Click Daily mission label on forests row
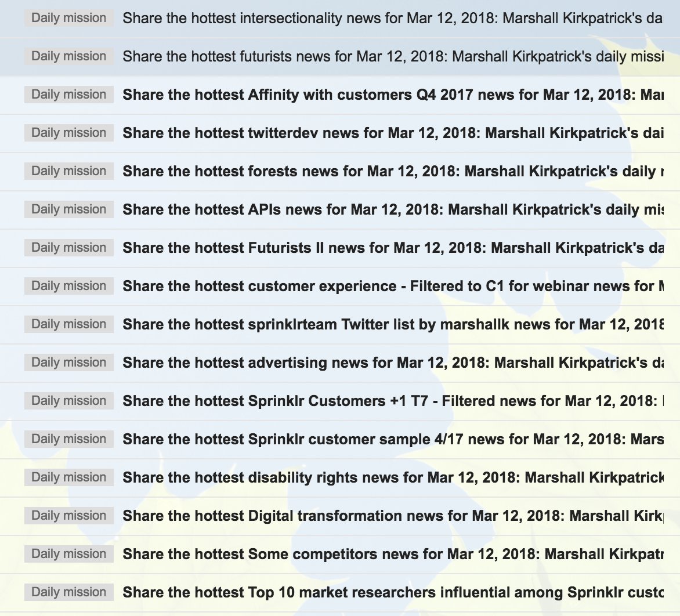 click(69, 171)
